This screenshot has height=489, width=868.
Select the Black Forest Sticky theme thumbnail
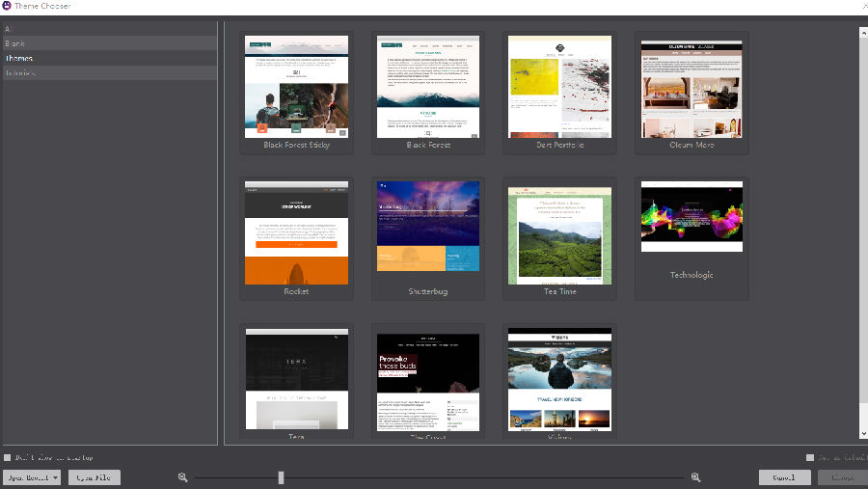click(x=296, y=87)
